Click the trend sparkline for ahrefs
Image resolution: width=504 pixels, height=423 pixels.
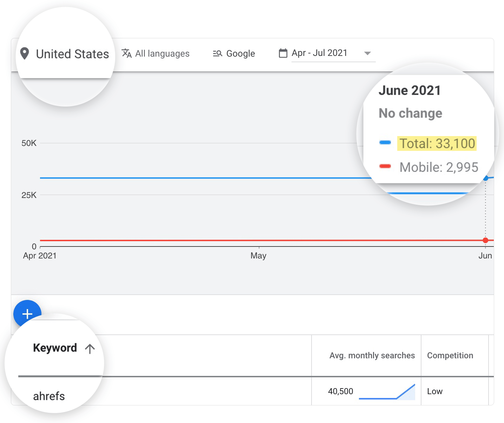386,391
